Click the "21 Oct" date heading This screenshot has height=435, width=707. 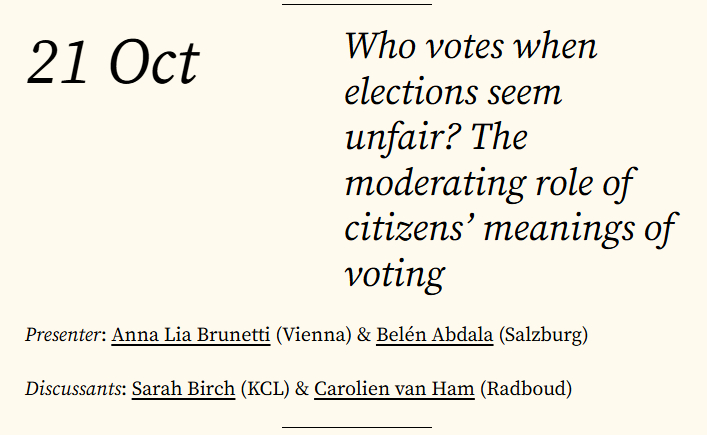pos(113,64)
